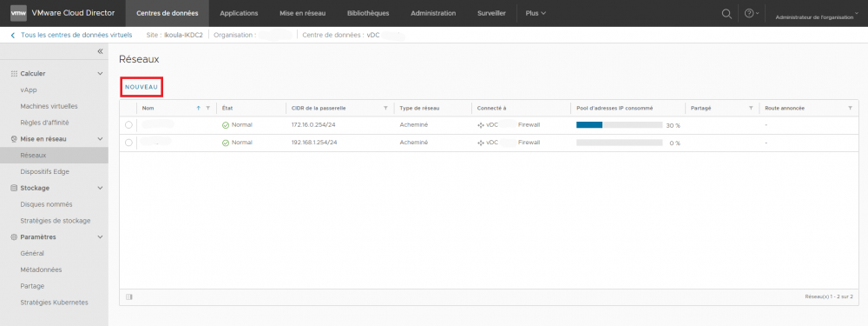Collapse the Mise en réseau sidebar section
Viewport: 868px width, 326px height.
click(100, 138)
